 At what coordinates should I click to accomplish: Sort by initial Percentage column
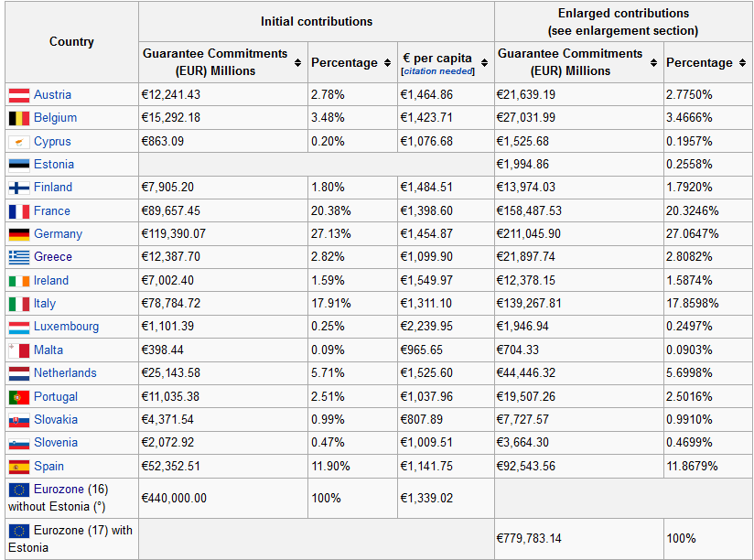[x=387, y=63]
